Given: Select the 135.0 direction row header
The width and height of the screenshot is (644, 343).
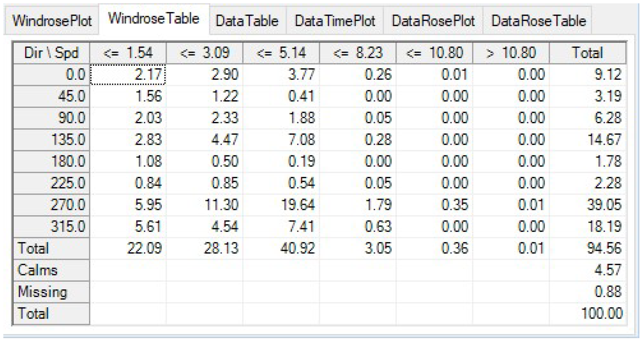Looking at the screenshot, I should 51,140.
